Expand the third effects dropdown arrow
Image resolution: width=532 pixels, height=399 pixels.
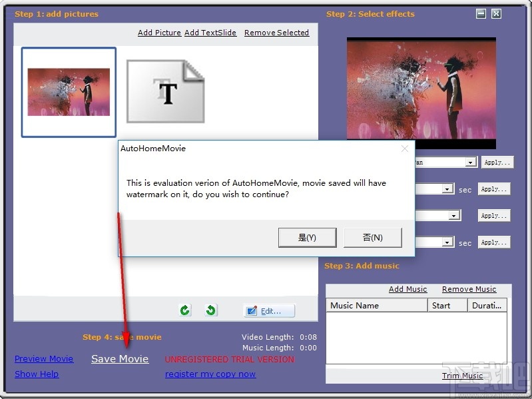pos(453,215)
